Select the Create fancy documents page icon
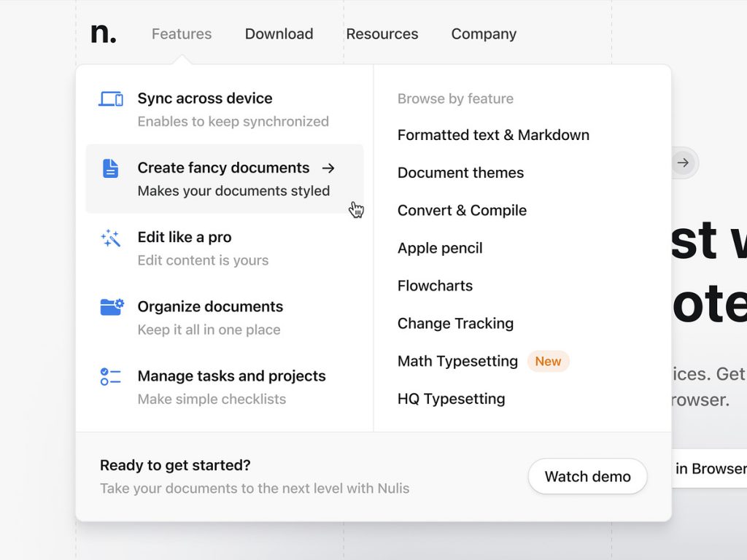The image size is (747, 560). 111,168
